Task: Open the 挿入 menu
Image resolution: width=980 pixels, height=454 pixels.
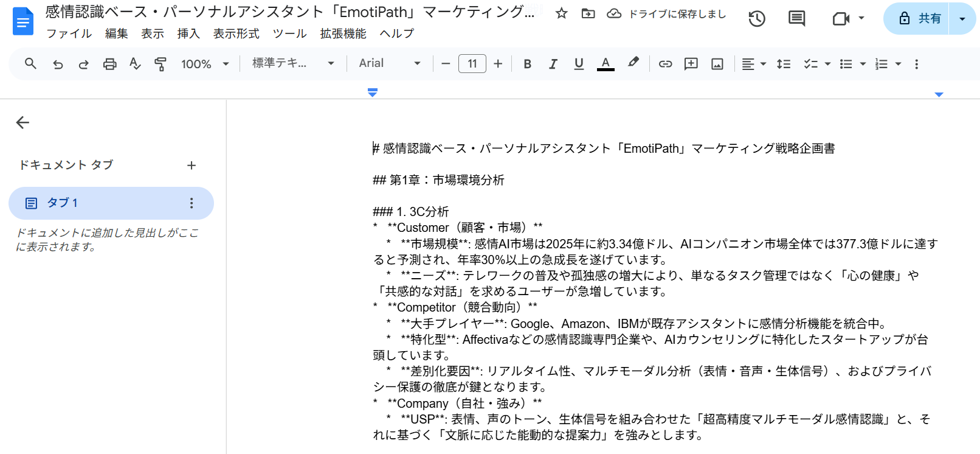Action: [x=188, y=33]
